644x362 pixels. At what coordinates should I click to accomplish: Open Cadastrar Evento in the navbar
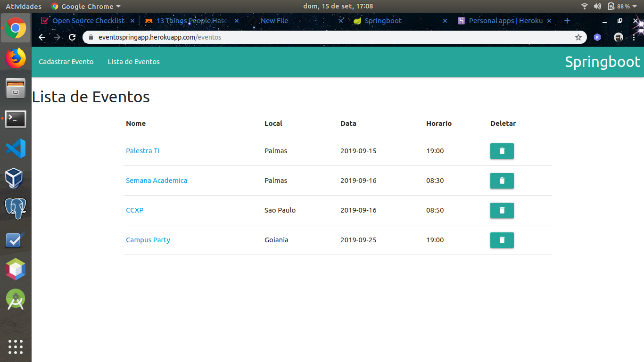pos(66,62)
